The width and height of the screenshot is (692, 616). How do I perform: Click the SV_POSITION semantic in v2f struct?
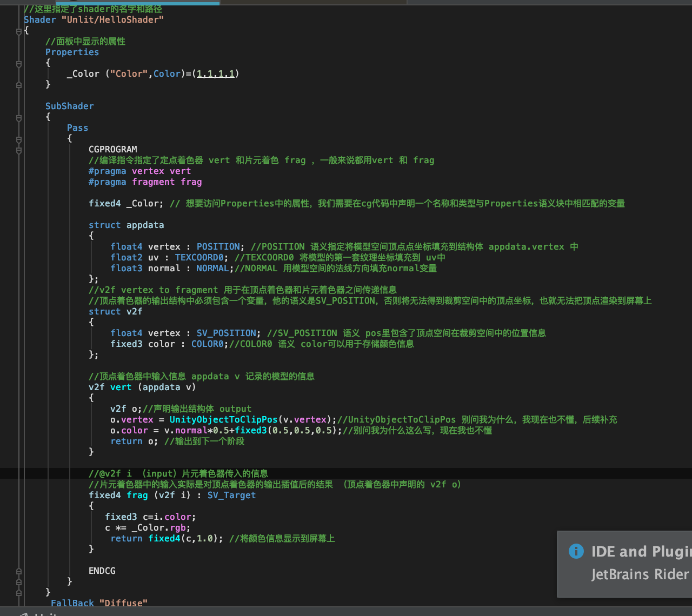pyautogui.click(x=226, y=333)
